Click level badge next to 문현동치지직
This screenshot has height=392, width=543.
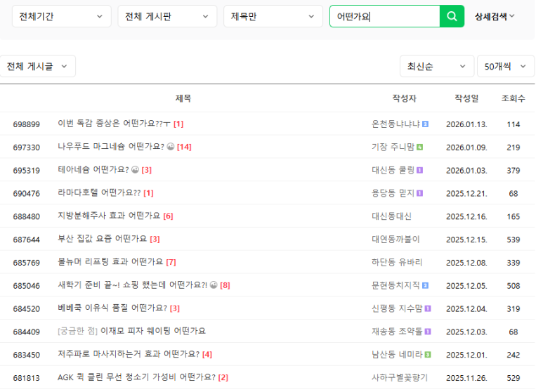[x=426, y=285]
